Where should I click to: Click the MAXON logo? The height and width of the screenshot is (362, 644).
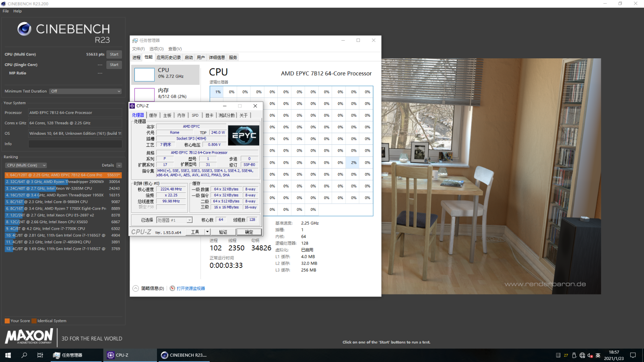[29, 336]
